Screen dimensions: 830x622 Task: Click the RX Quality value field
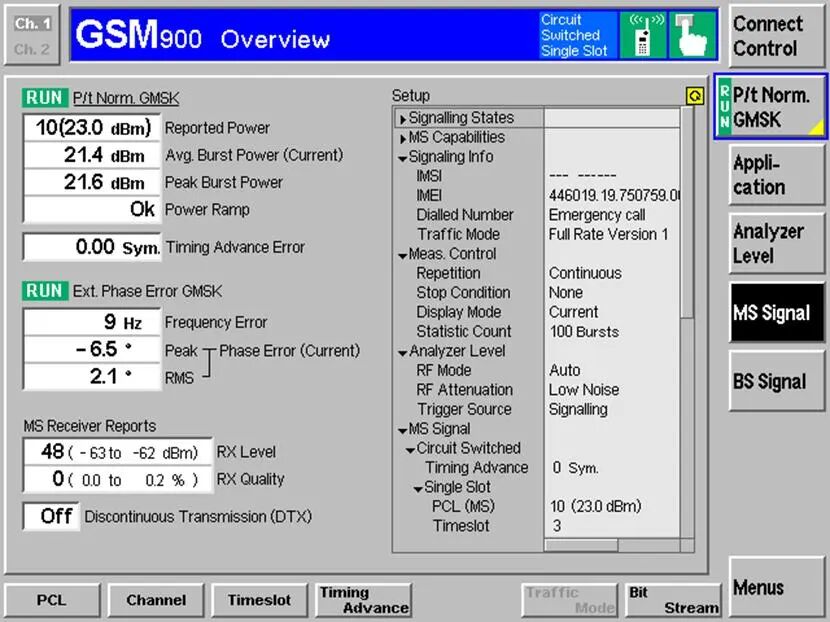pyautogui.click(x=118, y=480)
